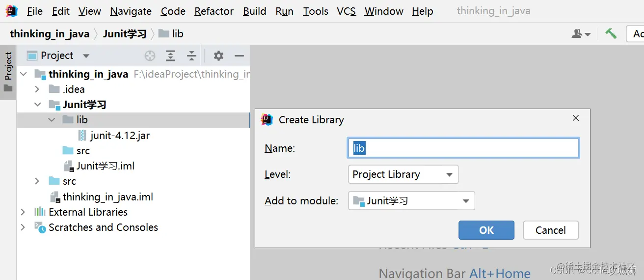Click the IntelliJ IDEA logo in the menu bar
The height and width of the screenshot is (280, 644).
pyautogui.click(x=11, y=11)
